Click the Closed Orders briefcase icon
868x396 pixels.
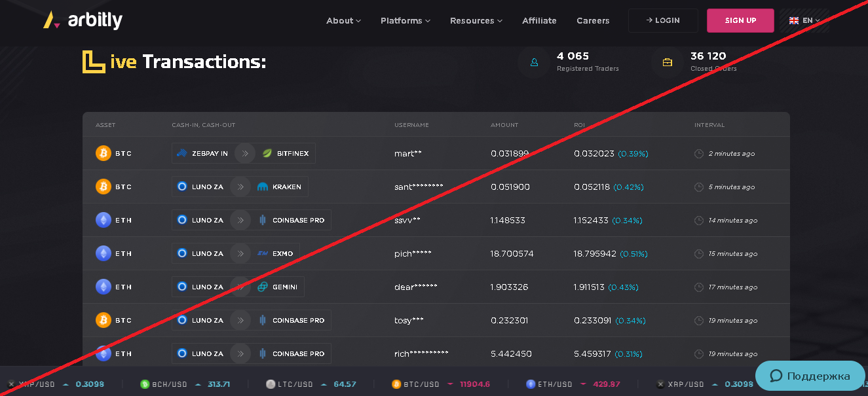(668, 63)
